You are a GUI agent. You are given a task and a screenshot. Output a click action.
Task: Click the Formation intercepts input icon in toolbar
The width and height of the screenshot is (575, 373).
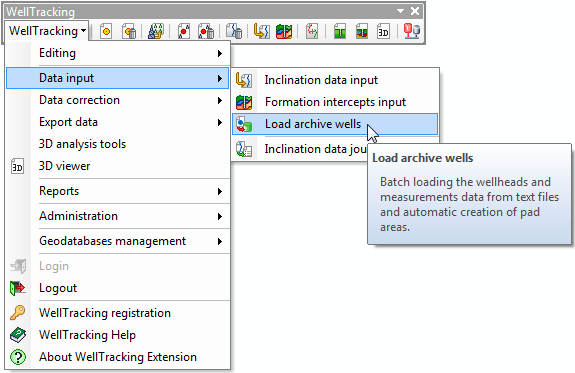click(x=284, y=31)
